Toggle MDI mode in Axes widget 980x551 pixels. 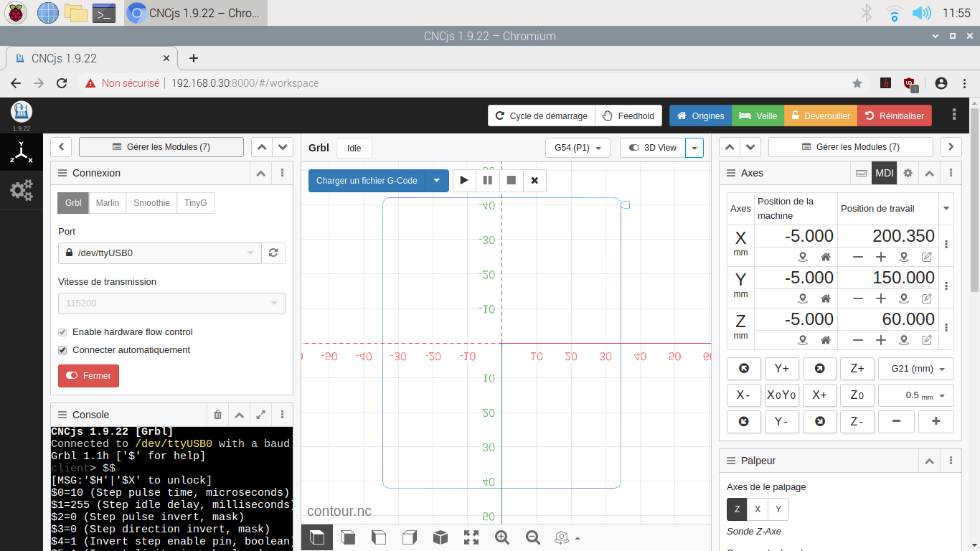(885, 173)
